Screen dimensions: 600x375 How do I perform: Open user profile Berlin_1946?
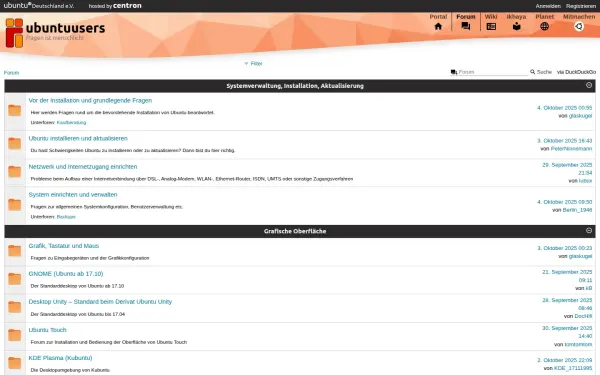point(577,210)
